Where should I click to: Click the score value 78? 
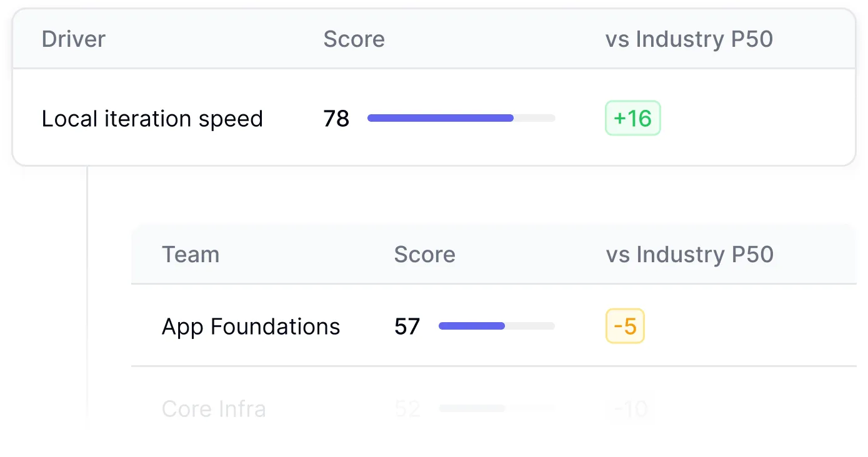[x=336, y=119]
